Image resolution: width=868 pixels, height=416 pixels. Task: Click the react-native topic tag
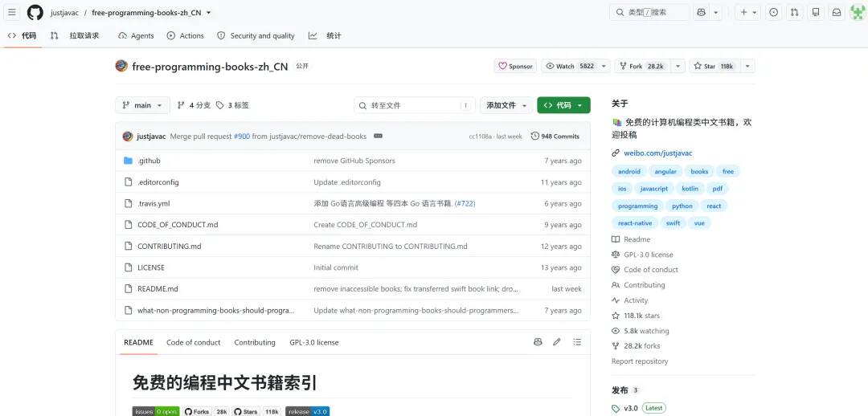pos(635,223)
